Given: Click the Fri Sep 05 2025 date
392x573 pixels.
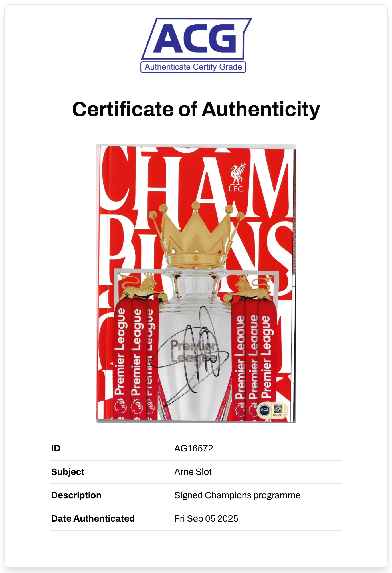Looking at the screenshot, I should (206, 518).
